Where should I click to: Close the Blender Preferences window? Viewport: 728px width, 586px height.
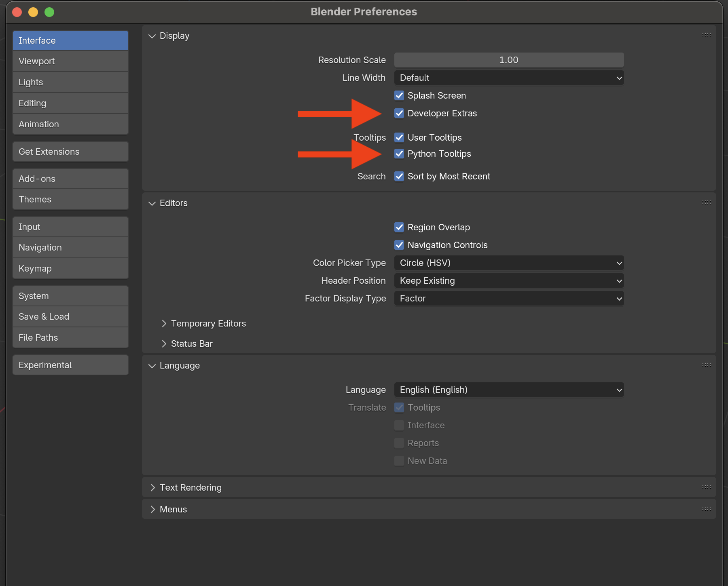pos(17,12)
